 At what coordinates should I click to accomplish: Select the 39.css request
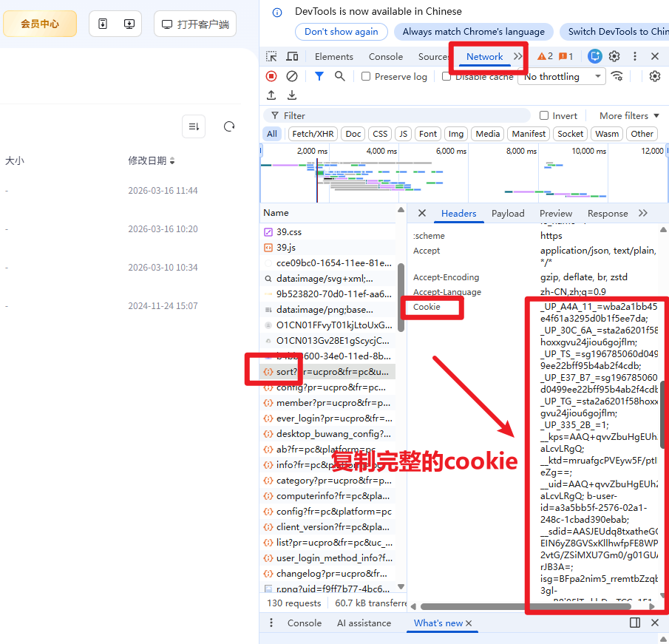(327, 231)
